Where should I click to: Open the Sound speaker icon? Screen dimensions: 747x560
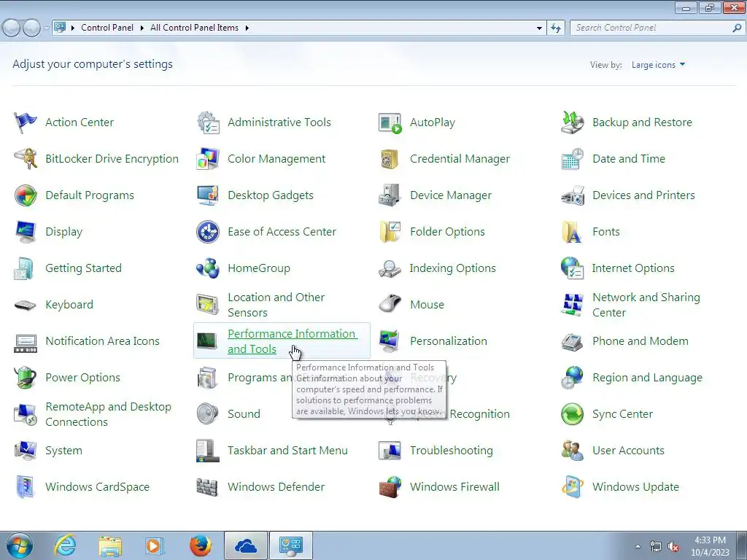208,414
